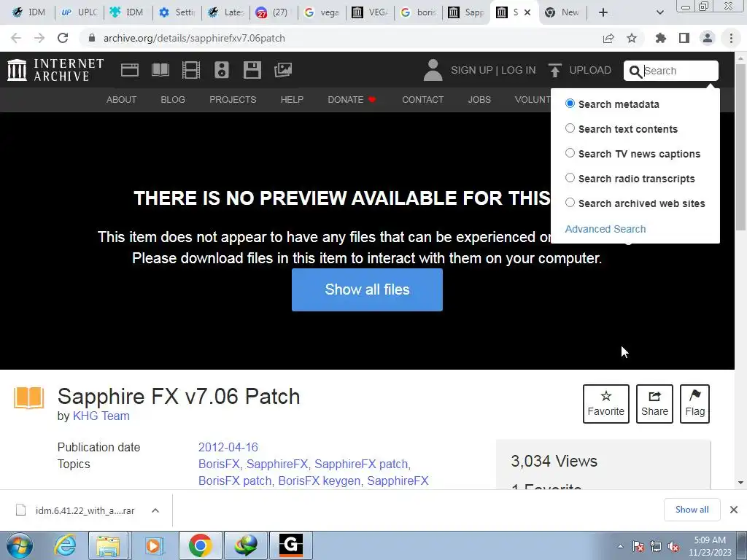Open the SapphireFX patch topic link
The height and width of the screenshot is (560, 747).
[x=361, y=464]
